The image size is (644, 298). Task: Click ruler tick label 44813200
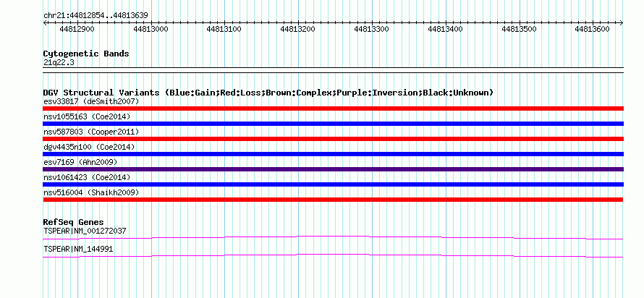pyautogui.click(x=297, y=29)
